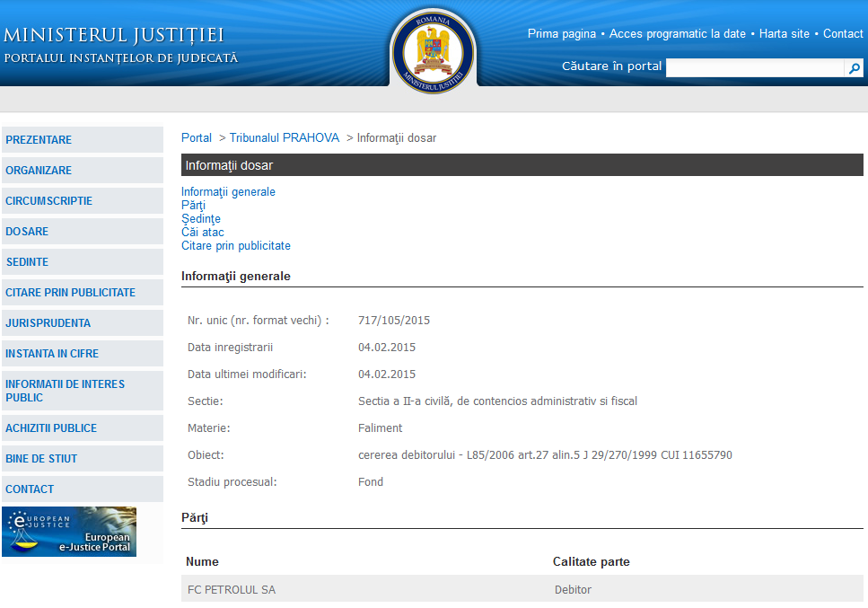
Task: Open CIRCUMSCRIPTIE in the sidebar
Action: (83, 200)
